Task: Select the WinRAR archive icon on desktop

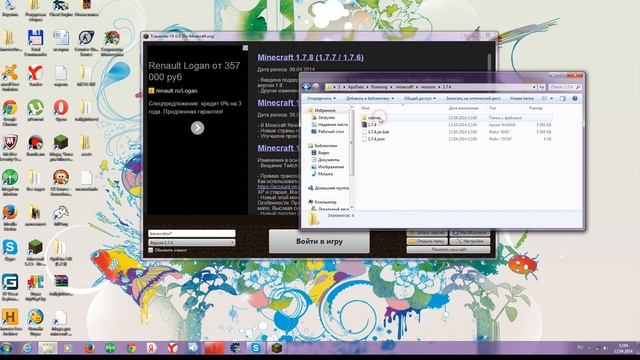Action: pos(61,282)
